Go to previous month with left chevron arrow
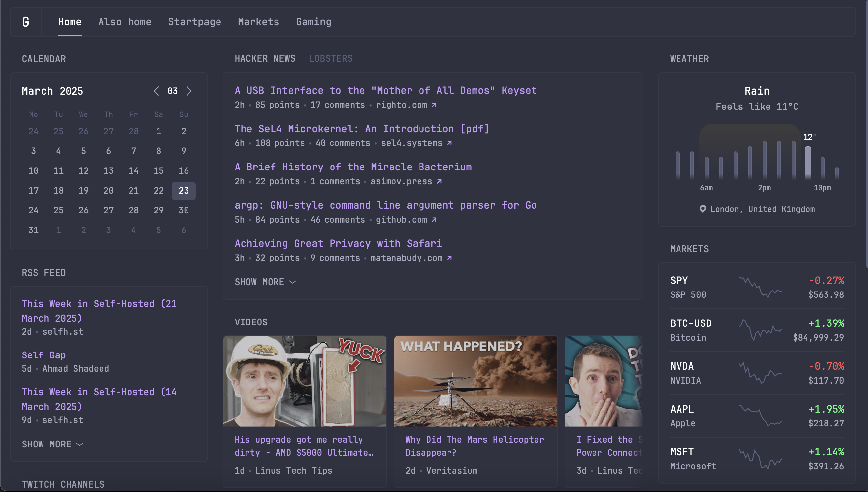This screenshot has width=868, height=492. 156,91
